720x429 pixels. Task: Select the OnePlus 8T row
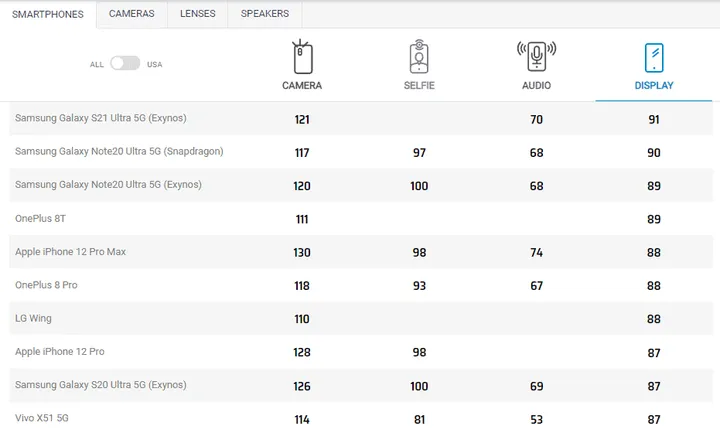(x=40, y=218)
